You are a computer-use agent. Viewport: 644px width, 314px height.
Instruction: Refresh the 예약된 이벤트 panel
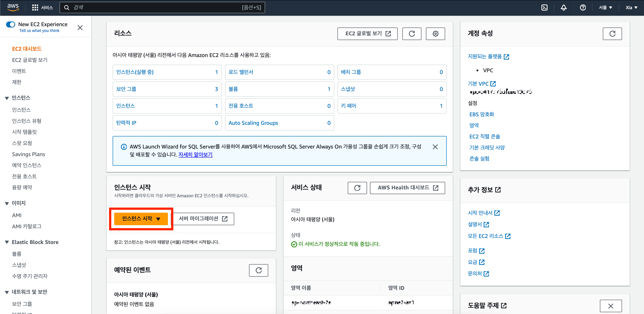coord(258,270)
